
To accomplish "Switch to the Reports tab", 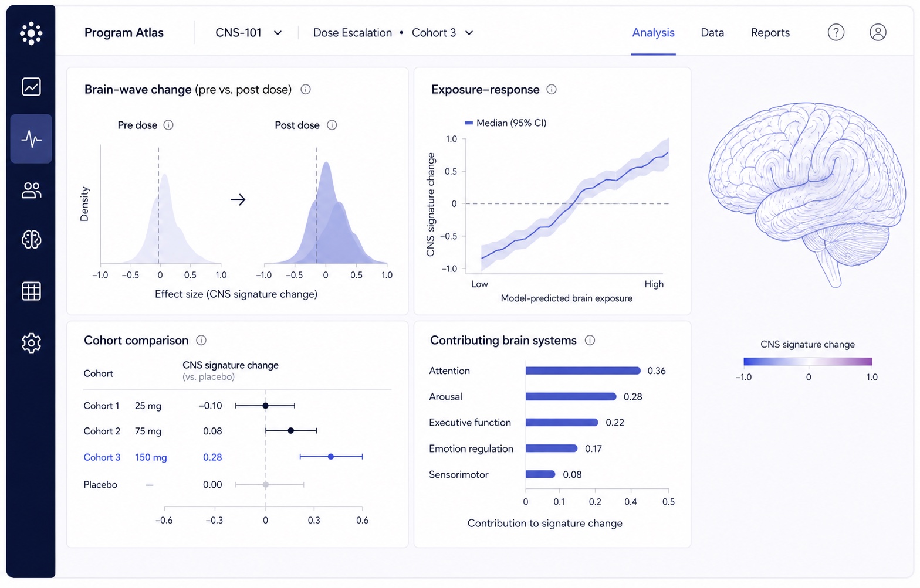I will coord(770,33).
